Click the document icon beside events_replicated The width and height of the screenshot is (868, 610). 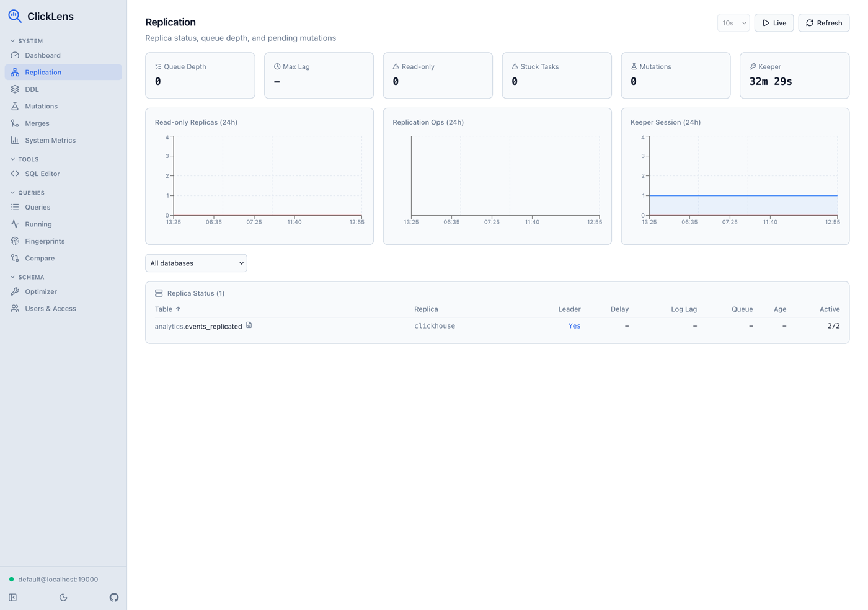tap(249, 325)
